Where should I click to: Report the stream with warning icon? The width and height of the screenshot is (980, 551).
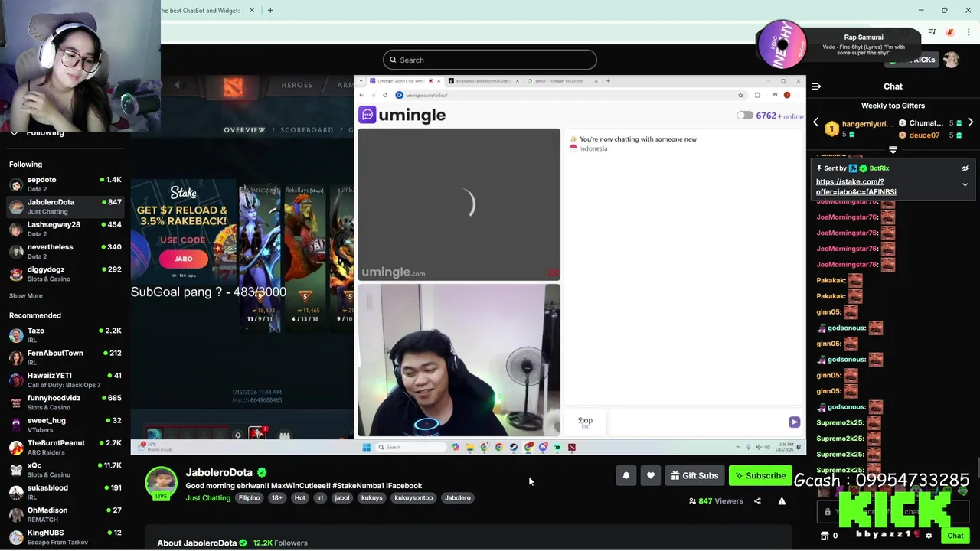tap(782, 501)
